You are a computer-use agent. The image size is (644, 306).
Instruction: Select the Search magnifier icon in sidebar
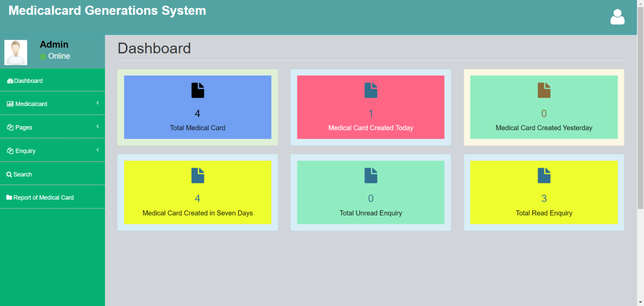click(10, 174)
